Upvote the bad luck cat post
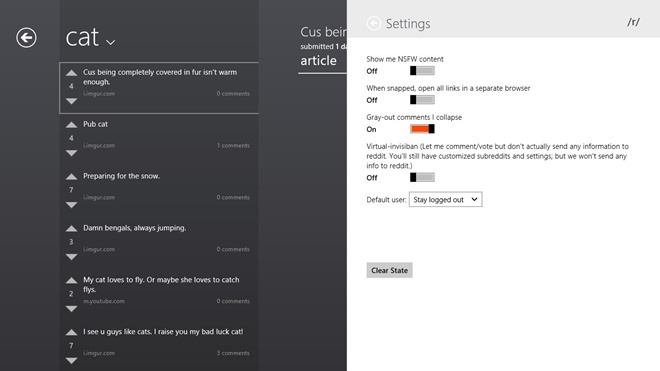This screenshot has height=371, width=660. [x=72, y=332]
